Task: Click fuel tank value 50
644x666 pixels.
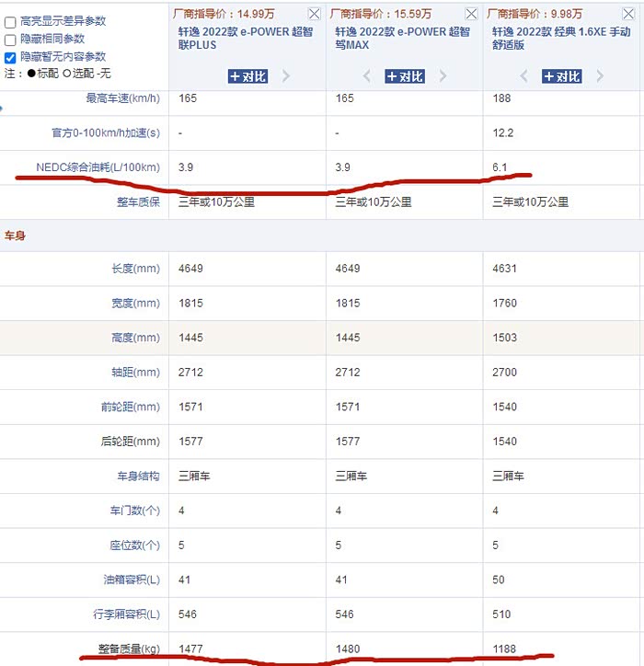Action: tap(499, 580)
